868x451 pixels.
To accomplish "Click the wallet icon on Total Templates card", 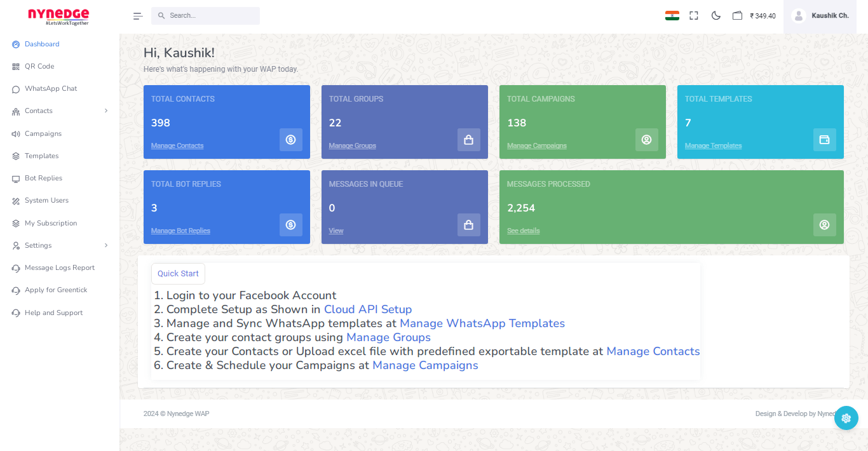I will 825,140.
